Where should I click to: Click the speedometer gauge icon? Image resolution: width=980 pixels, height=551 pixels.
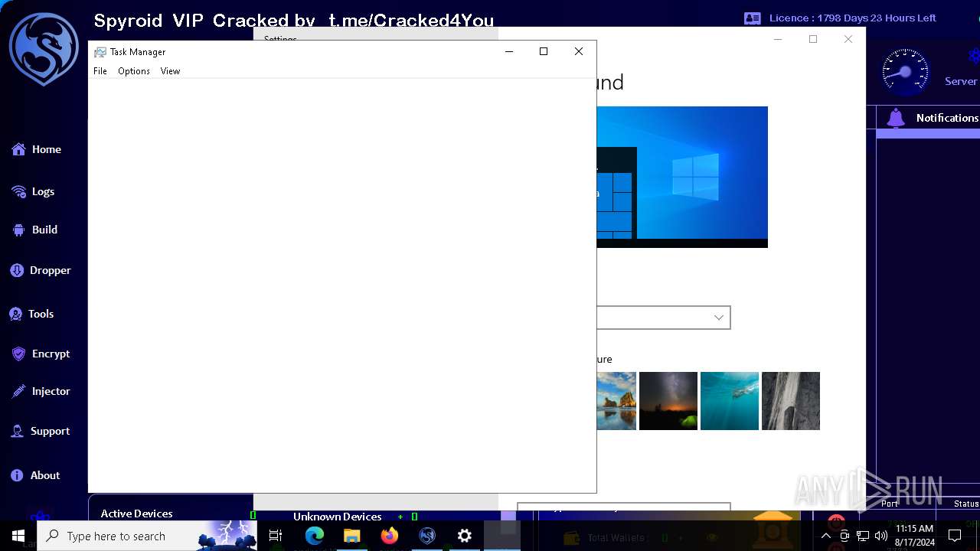pyautogui.click(x=906, y=72)
